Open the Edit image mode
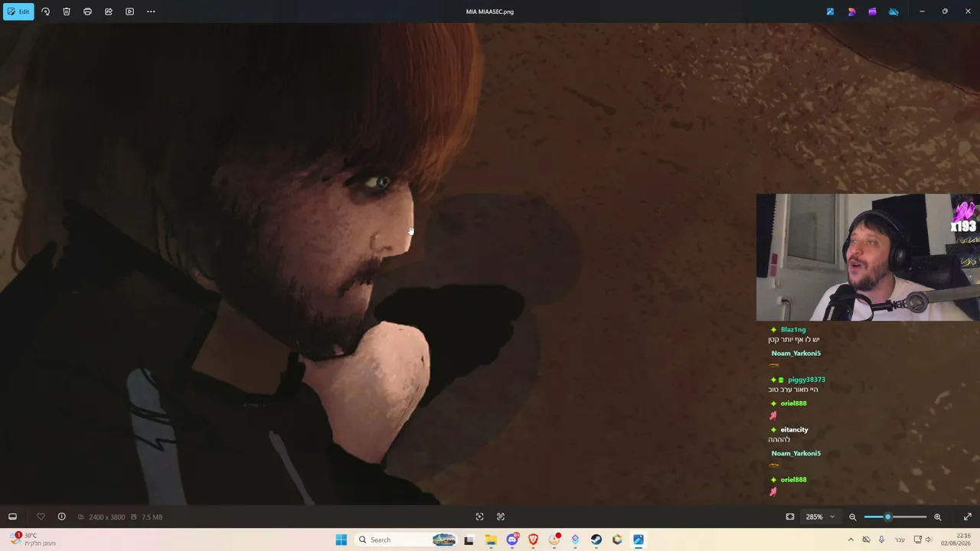 coord(18,11)
